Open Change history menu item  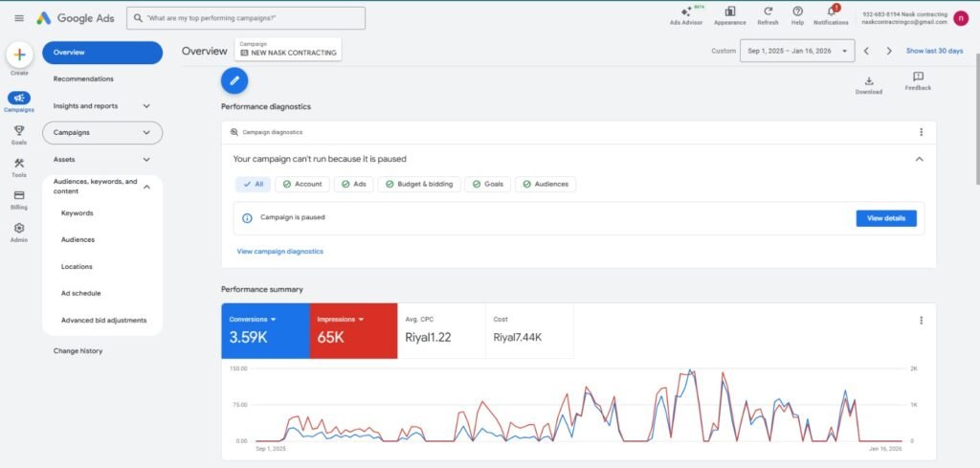coord(78,351)
